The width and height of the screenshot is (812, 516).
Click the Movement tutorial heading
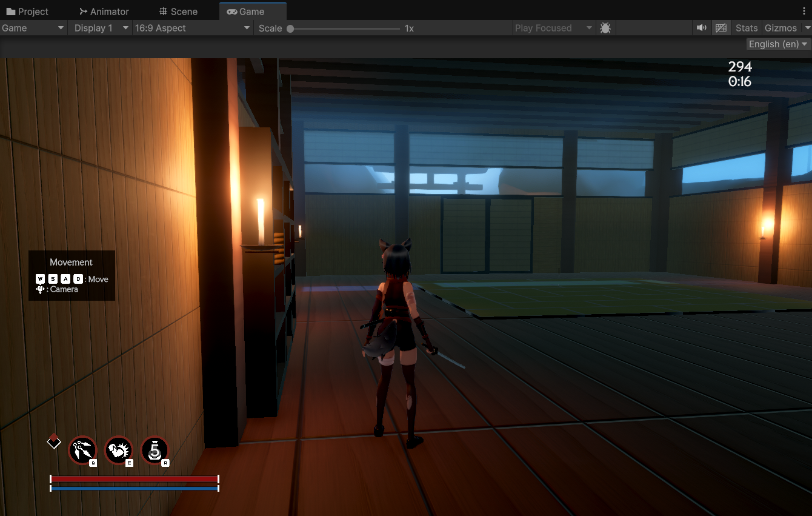[x=72, y=263]
